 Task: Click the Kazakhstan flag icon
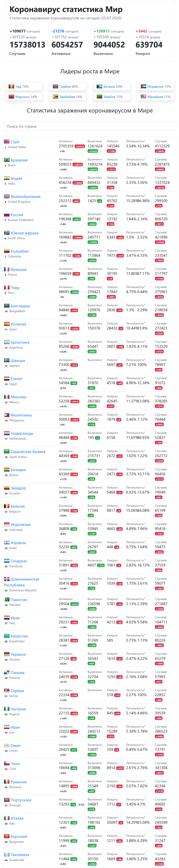(7, 636)
